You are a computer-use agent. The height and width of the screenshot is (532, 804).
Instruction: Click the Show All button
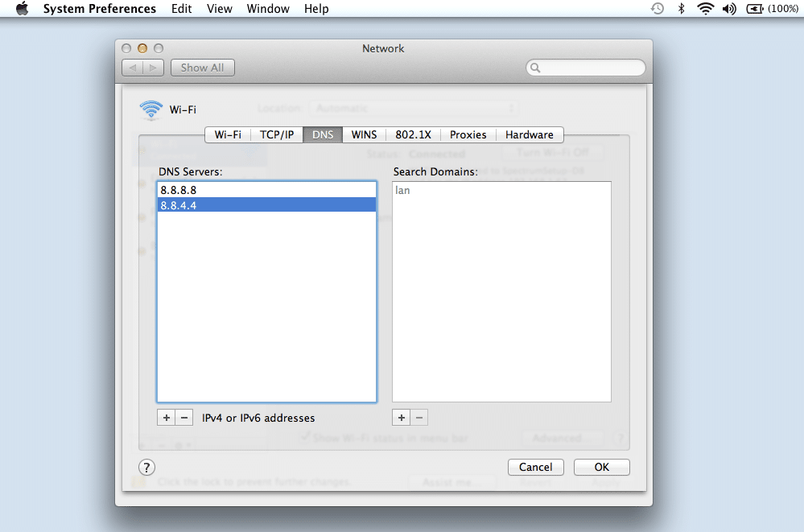coord(202,68)
